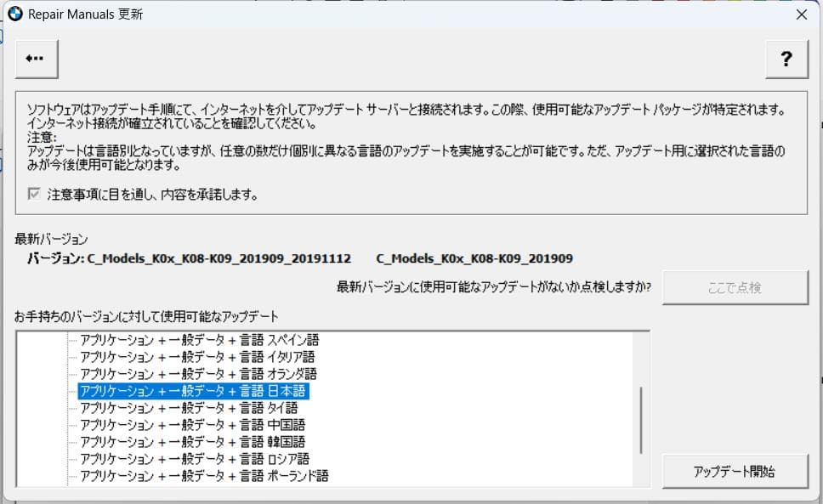Image resolution: width=823 pixels, height=504 pixels.
Task: Click the 最新バージョン label
Action: [x=51, y=240]
